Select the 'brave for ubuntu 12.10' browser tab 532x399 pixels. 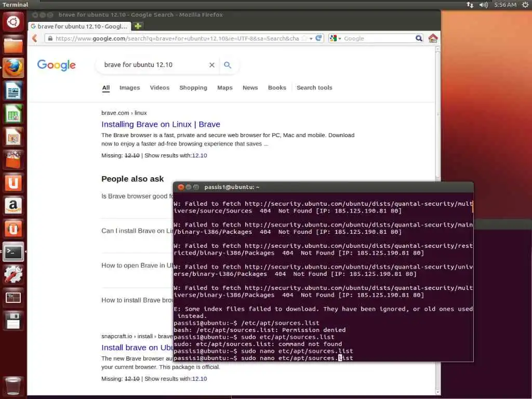pos(79,26)
